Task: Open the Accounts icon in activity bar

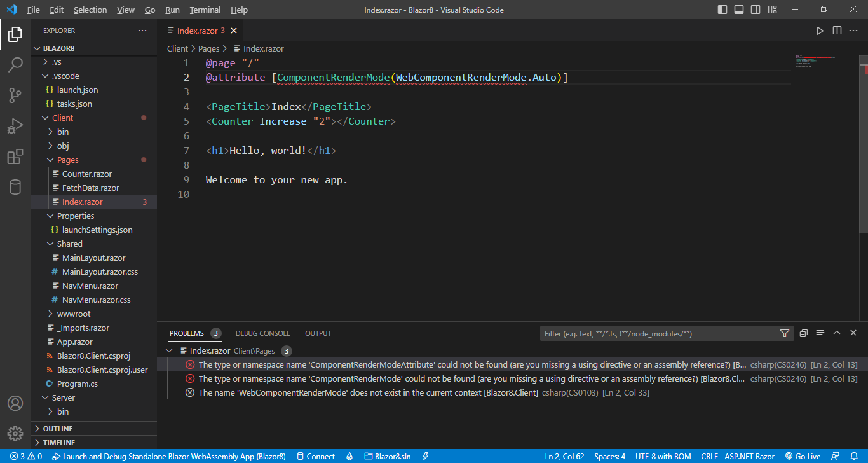Action: [x=15, y=403]
